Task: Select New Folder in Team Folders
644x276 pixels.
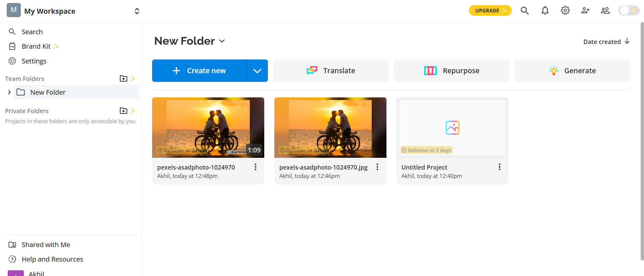Action: 76,92
